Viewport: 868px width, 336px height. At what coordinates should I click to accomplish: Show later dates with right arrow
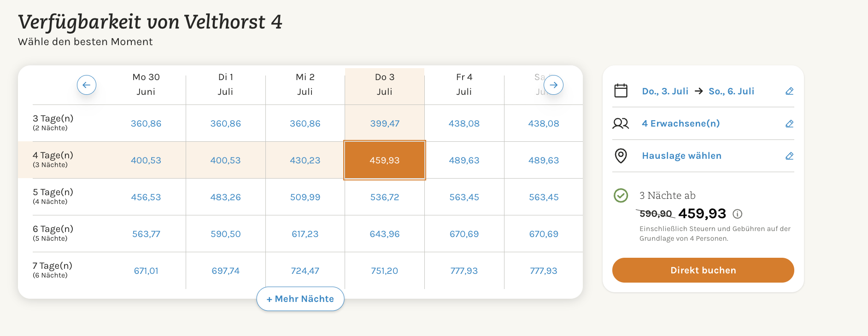point(553,85)
